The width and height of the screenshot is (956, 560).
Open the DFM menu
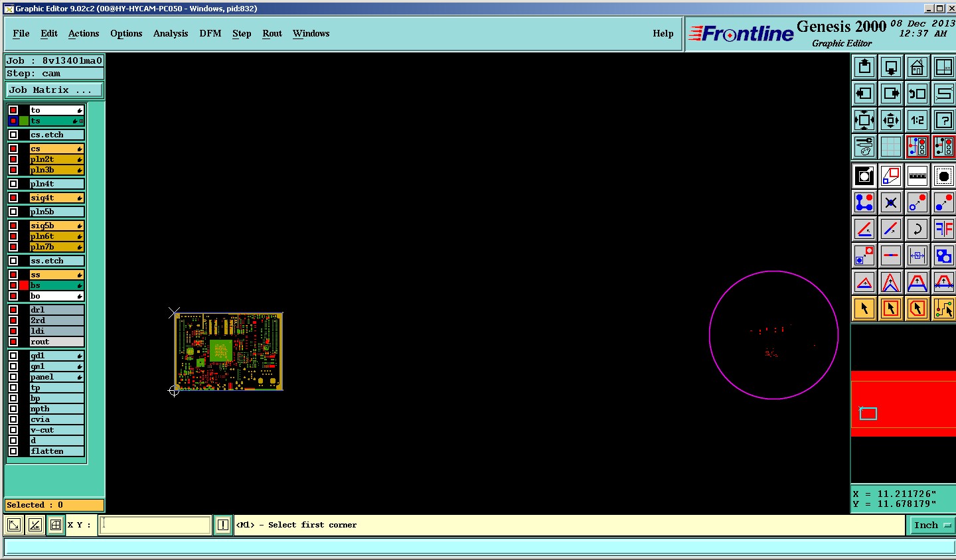click(210, 33)
